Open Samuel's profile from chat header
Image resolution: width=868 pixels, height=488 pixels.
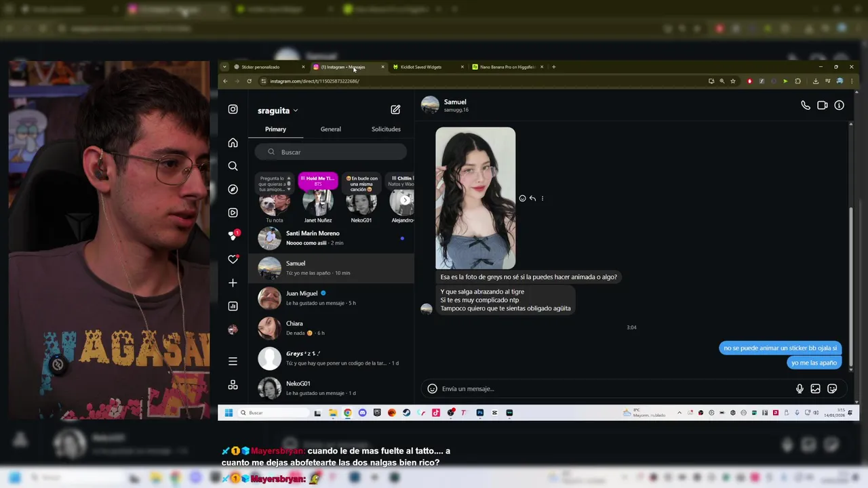[x=445, y=105]
